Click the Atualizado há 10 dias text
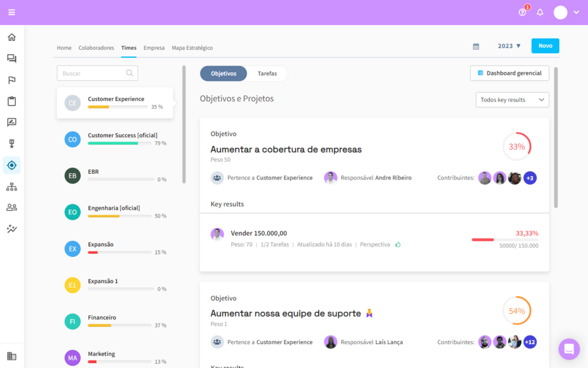The image size is (588, 368). (x=325, y=245)
